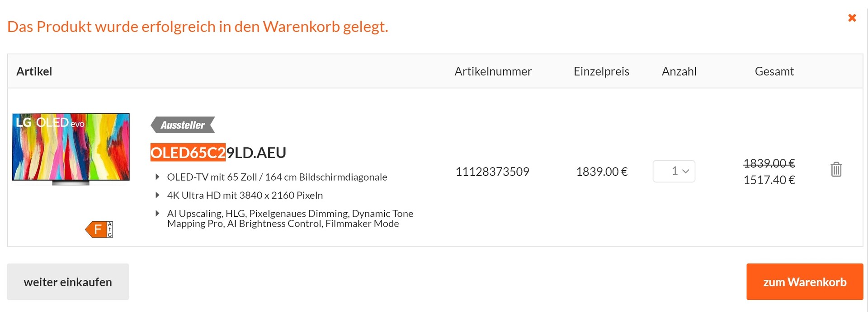Close the cart confirmation popup

tap(852, 18)
